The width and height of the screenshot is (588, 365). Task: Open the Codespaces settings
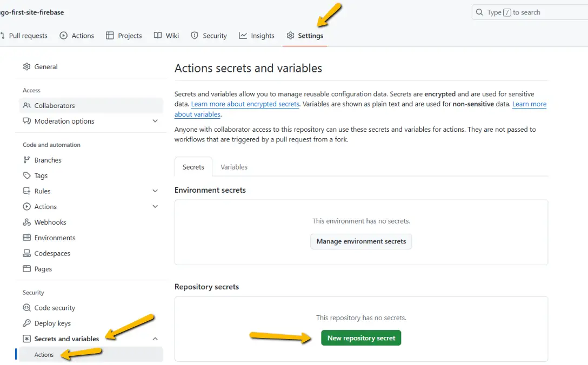coord(52,253)
